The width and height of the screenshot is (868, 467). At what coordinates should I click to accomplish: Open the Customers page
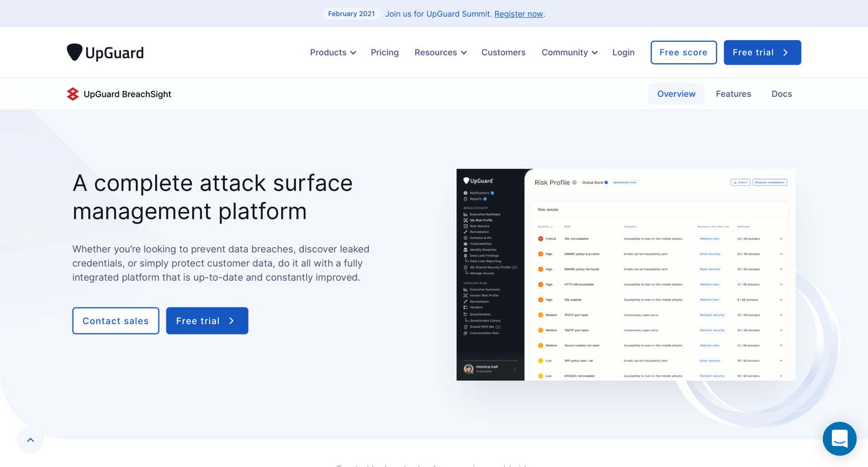pos(503,52)
